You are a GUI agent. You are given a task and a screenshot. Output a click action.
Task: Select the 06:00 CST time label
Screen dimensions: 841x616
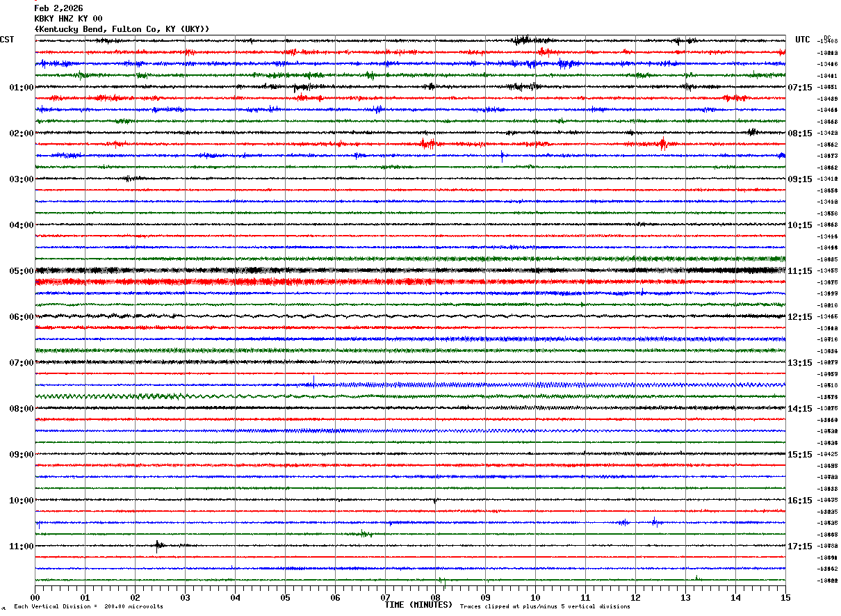click(22, 317)
